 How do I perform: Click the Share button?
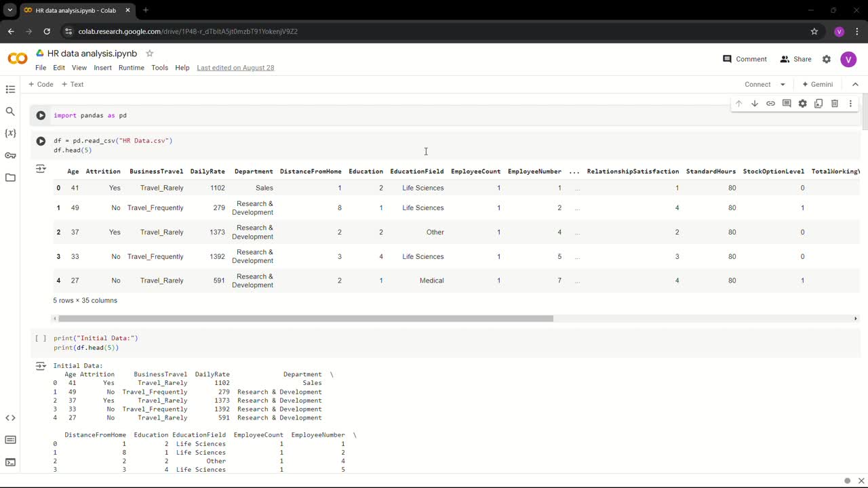pyautogui.click(x=796, y=59)
